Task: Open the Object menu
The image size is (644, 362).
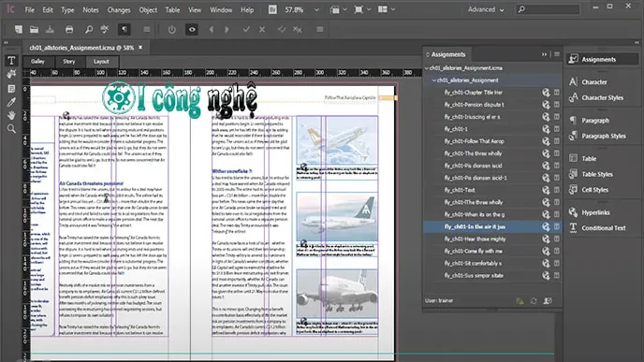Action: (x=148, y=10)
